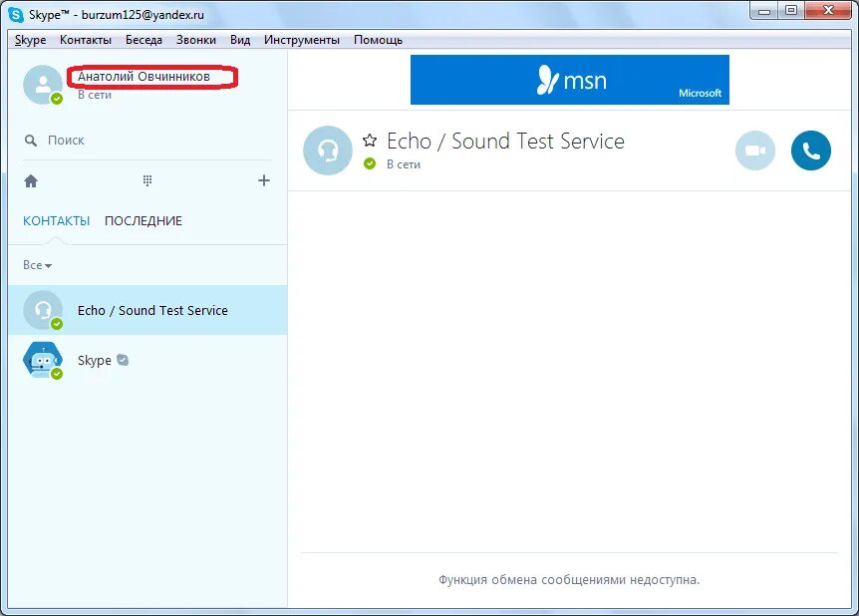This screenshot has width=859, height=616.
Task: Mark Echo contact as favorite star
Action: [370, 141]
